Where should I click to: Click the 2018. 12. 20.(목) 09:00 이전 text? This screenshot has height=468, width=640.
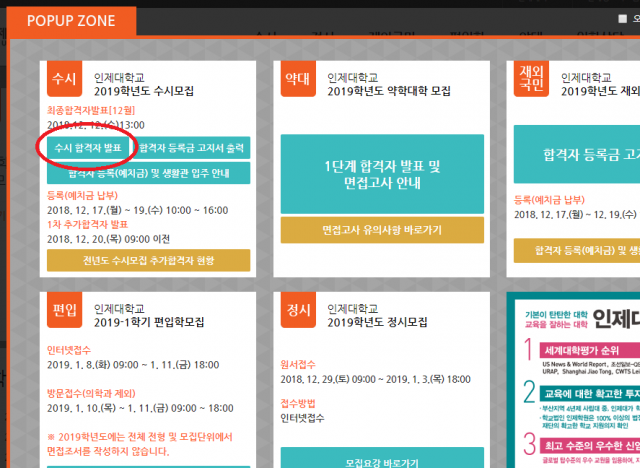pyautogui.click(x=109, y=239)
